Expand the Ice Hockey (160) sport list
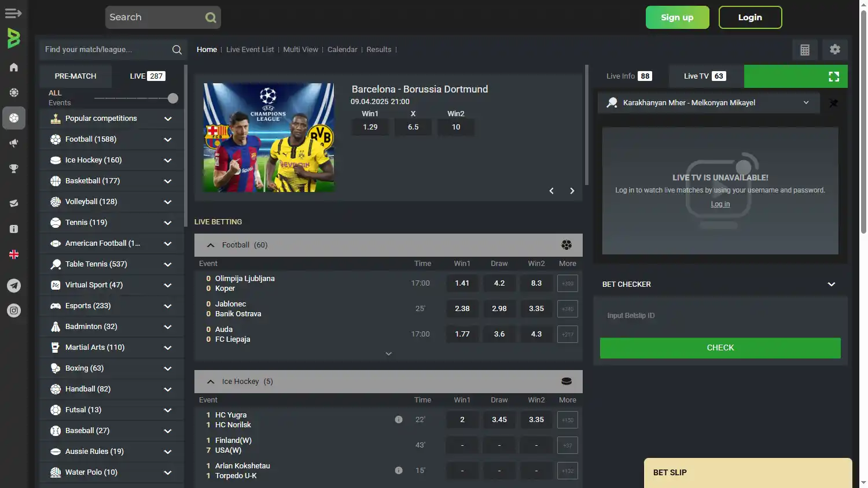The height and width of the screenshot is (488, 868). click(167, 160)
